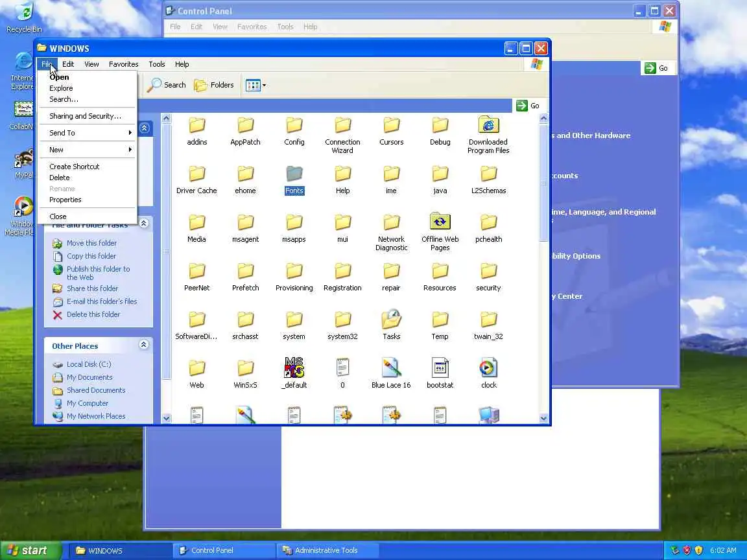Select the Blue Lace 16 bitmap file

pyautogui.click(x=391, y=373)
